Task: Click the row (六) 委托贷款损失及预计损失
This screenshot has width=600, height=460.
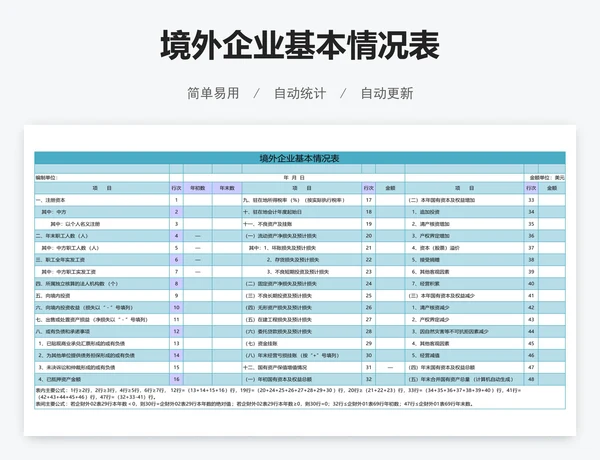Action: pos(302,331)
